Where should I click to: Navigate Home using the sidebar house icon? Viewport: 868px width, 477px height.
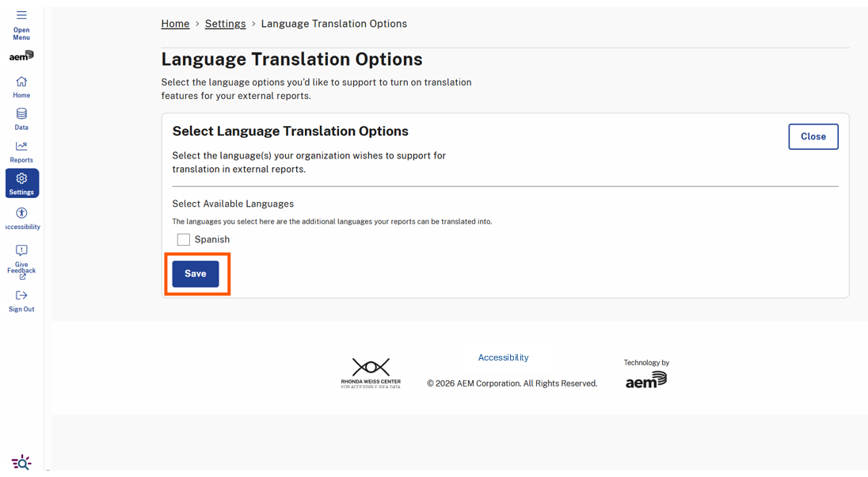[21, 85]
